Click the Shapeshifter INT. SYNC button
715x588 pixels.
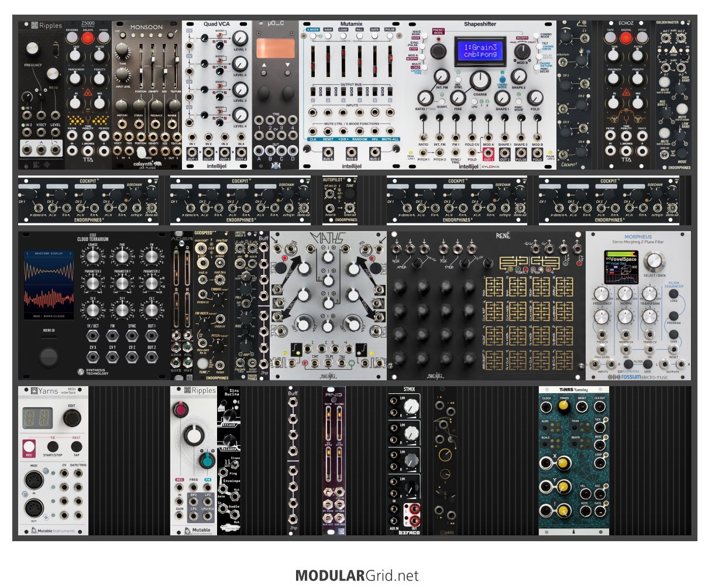coord(458,79)
